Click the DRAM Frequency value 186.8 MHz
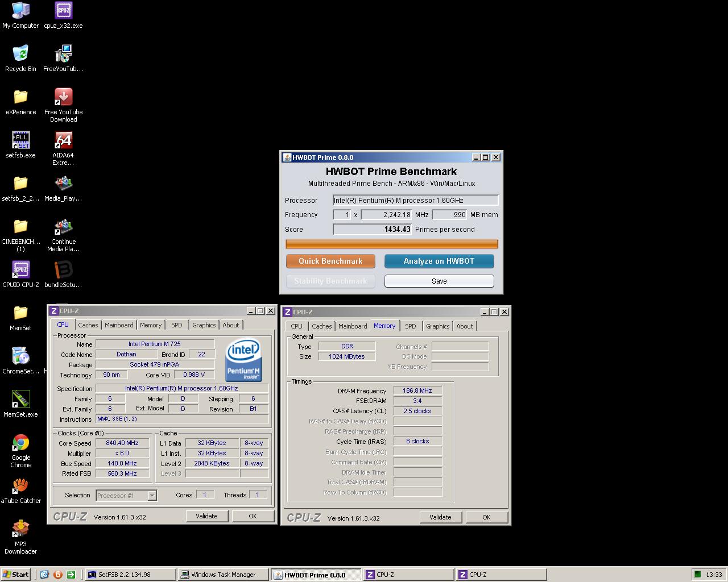 point(417,391)
